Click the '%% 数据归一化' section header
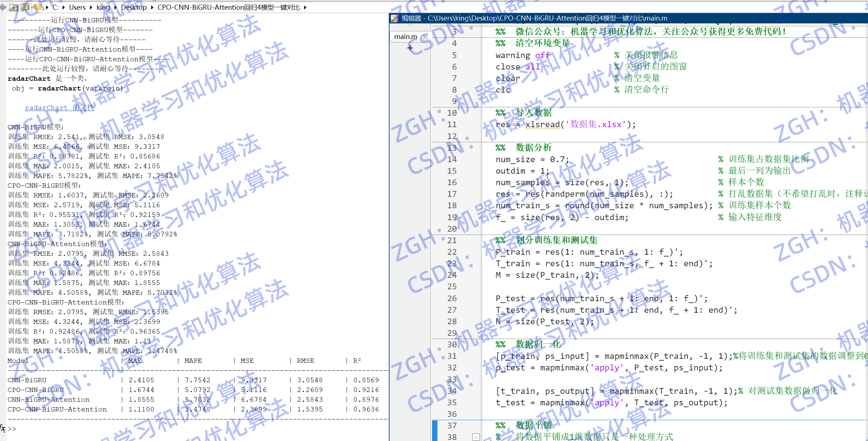The image size is (868, 441). coord(528,344)
